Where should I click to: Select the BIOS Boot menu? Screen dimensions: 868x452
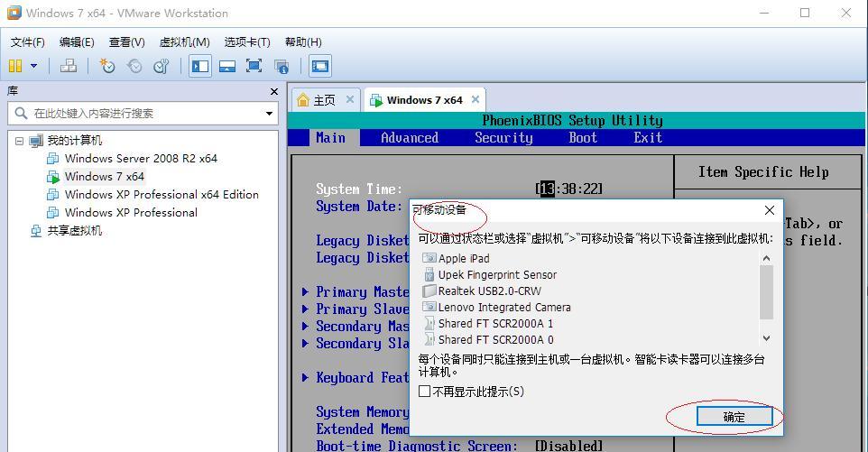pos(583,138)
